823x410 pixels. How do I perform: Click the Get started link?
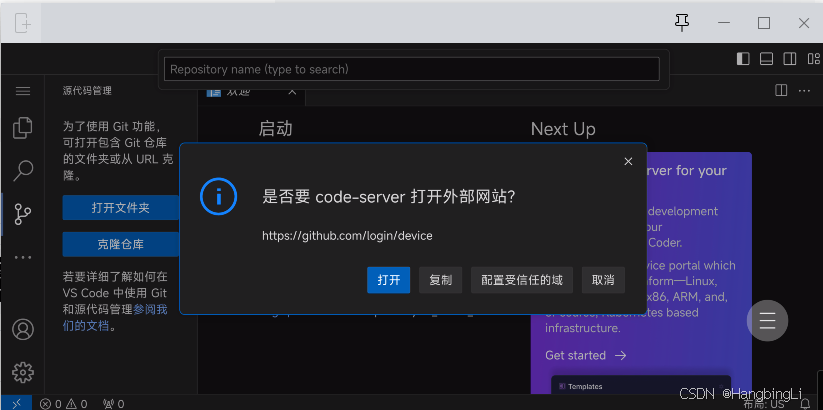(x=585, y=355)
